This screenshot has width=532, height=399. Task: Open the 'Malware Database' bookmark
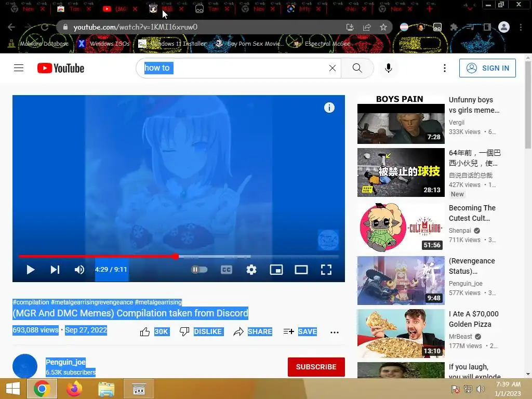coord(38,44)
